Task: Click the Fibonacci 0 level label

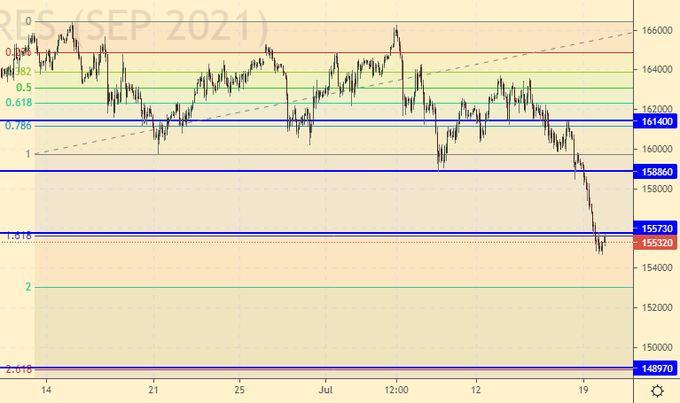Action: pos(27,21)
